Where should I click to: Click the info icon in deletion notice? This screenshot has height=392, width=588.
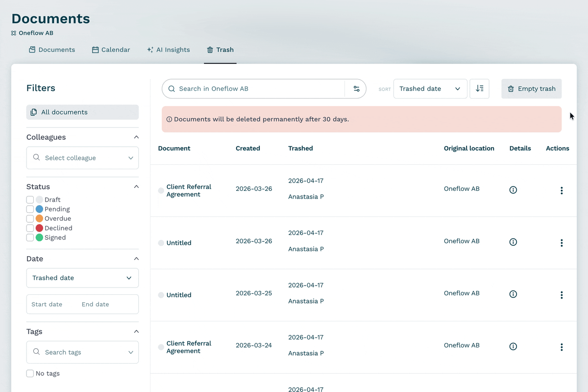pos(170,119)
